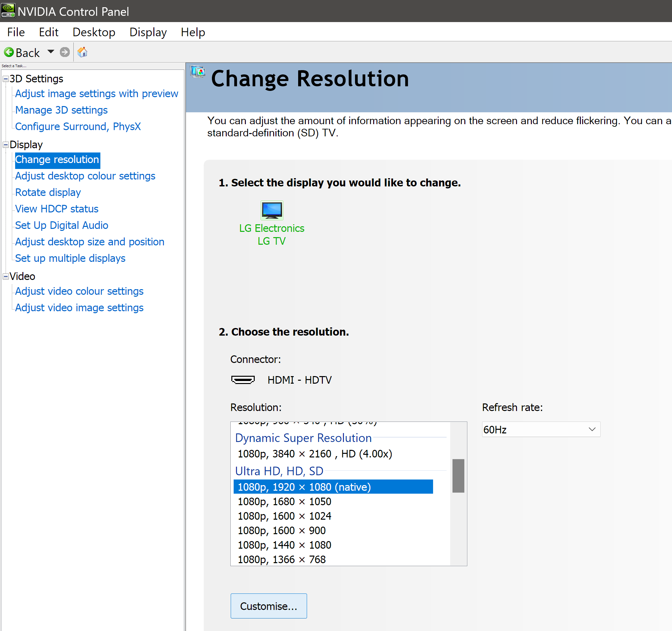This screenshot has height=631, width=672.
Task: Click the HDMI connector icon
Action: tap(243, 380)
